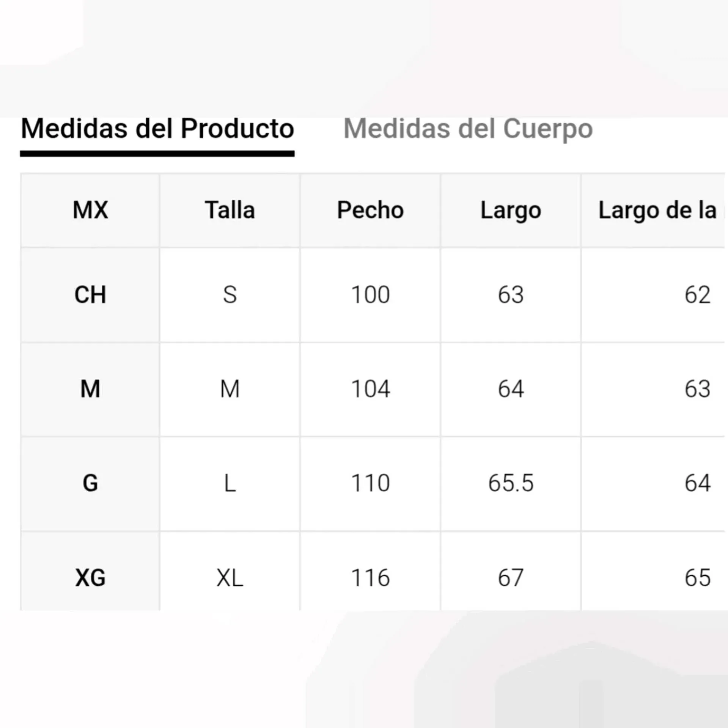The image size is (728, 728).
Task: Select the XG size row label
Action: [90, 578]
